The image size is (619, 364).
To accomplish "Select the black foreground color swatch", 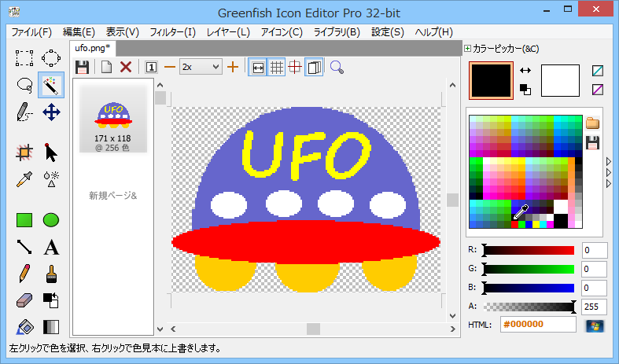I will 491,80.
